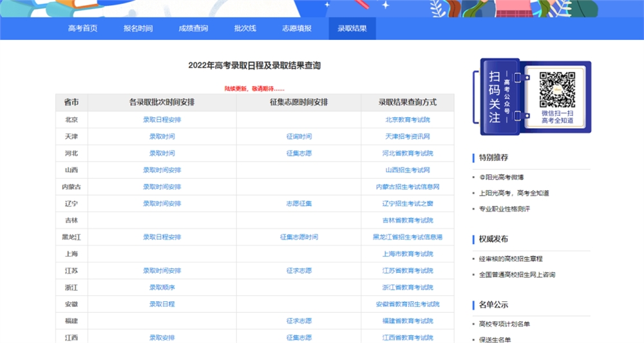Open Tianjin's 征询时间 link
Viewport: 644px width, 343px height.
[299, 136]
